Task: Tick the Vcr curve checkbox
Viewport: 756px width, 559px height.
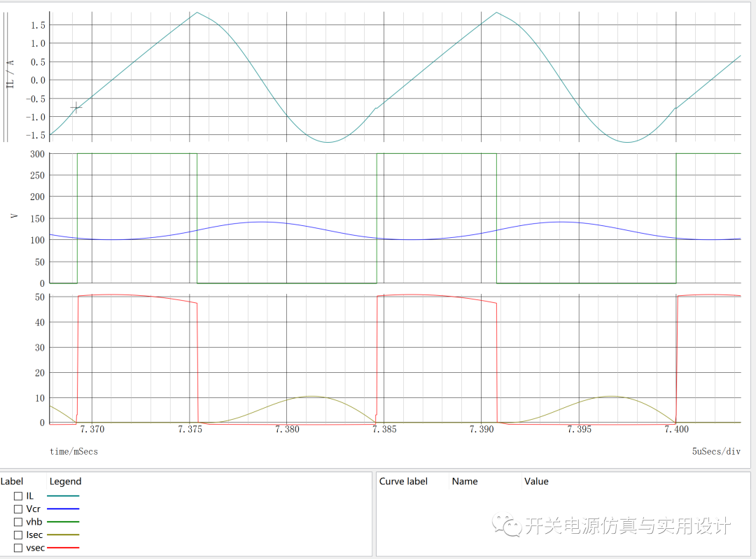Action: tap(18, 509)
